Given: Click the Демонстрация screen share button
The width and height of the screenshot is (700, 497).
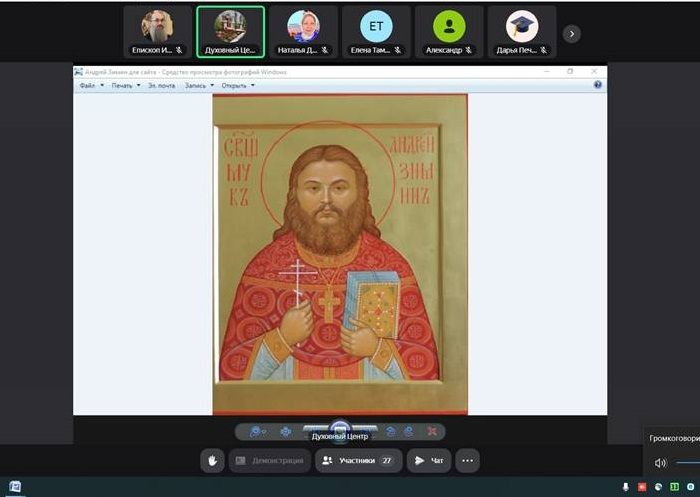Looking at the screenshot, I should coord(269,460).
